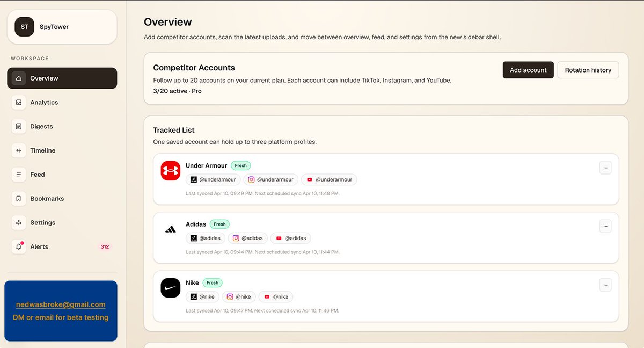Click 'Last synced Apr 10, 09:47 PM' text
This screenshot has width=644, height=348.
click(x=219, y=310)
